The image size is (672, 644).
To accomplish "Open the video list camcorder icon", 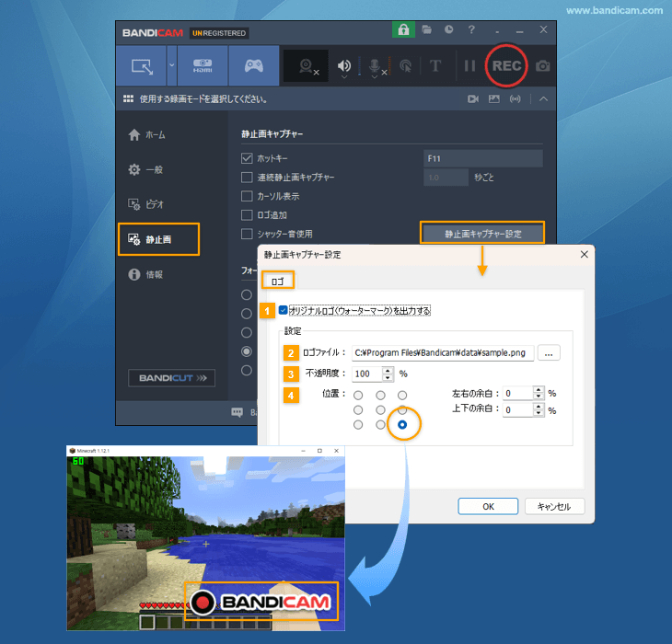I will 473,99.
